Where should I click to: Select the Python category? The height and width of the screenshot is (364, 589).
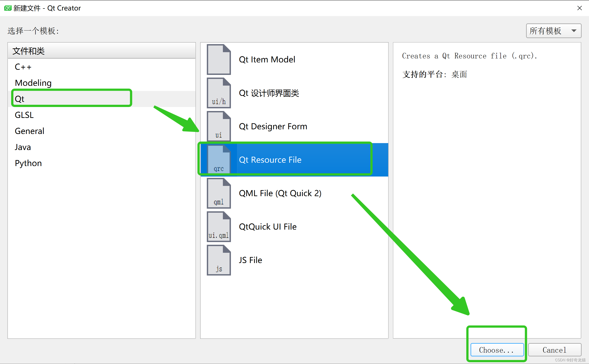[28, 163]
